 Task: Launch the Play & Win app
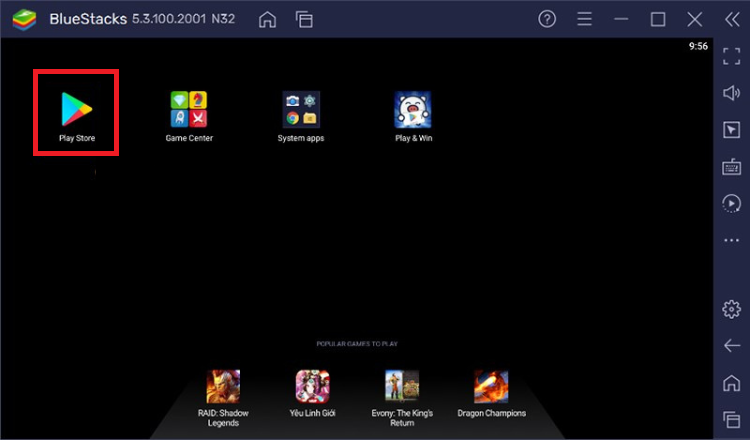[413, 110]
